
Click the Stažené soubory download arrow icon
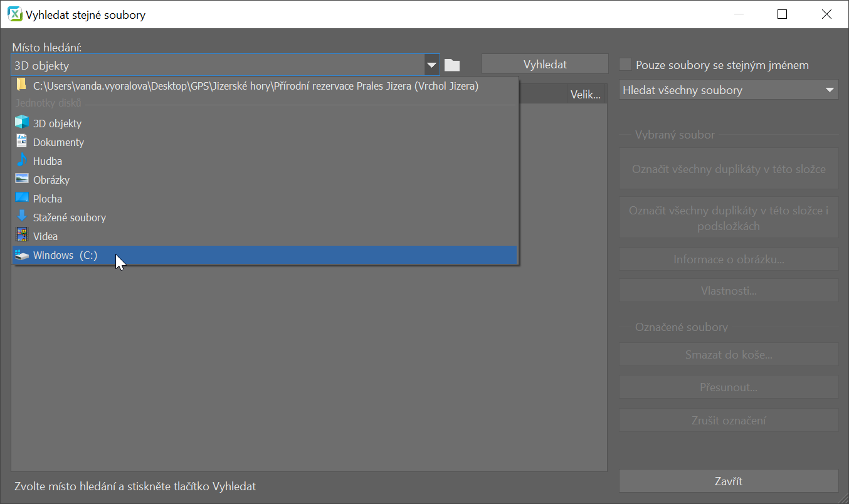[22, 217]
